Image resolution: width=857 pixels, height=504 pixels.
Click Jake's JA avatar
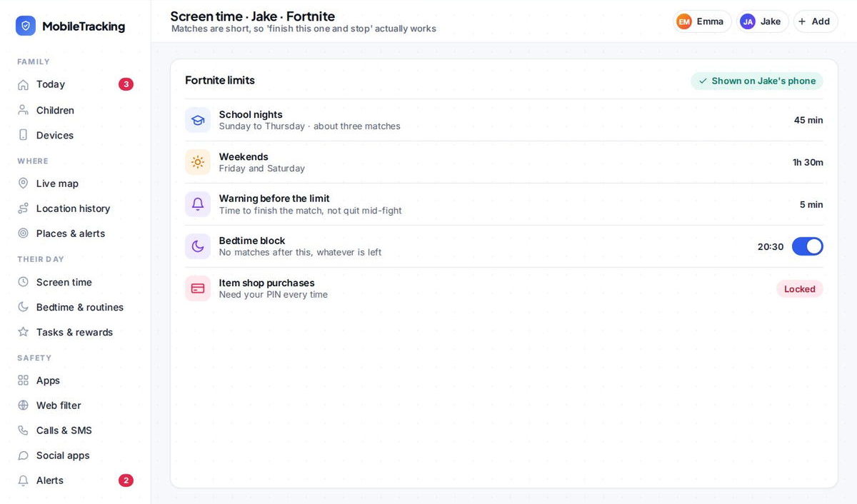748,21
